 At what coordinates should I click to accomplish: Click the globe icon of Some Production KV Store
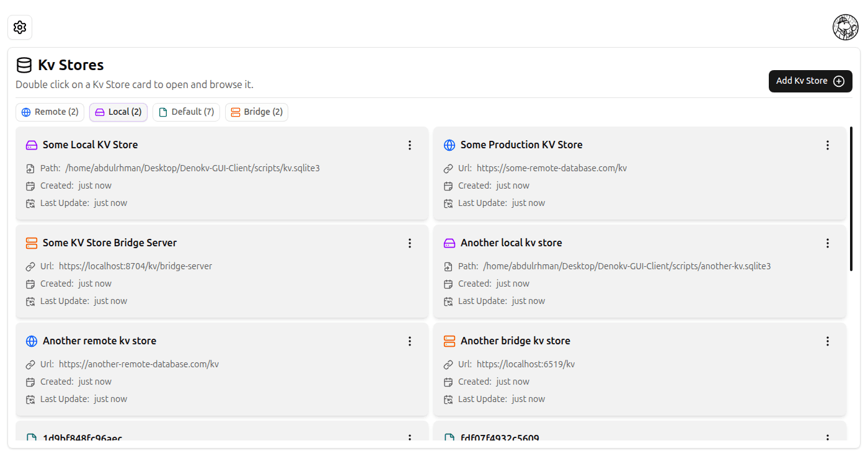pyautogui.click(x=449, y=145)
